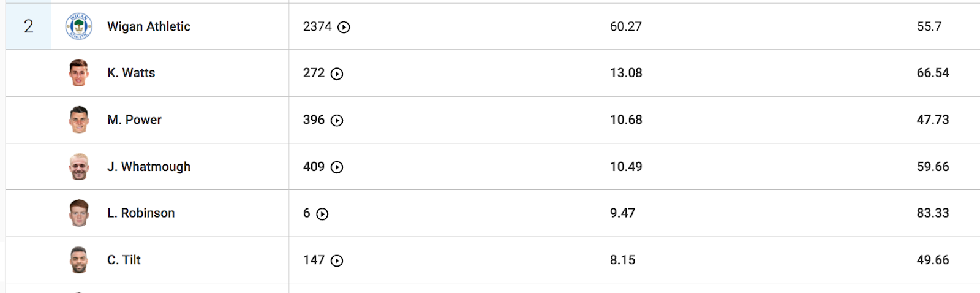Image resolution: width=980 pixels, height=293 pixels.
Task: Click the Wigan Athletic club crest
Action: click(79, 26)
